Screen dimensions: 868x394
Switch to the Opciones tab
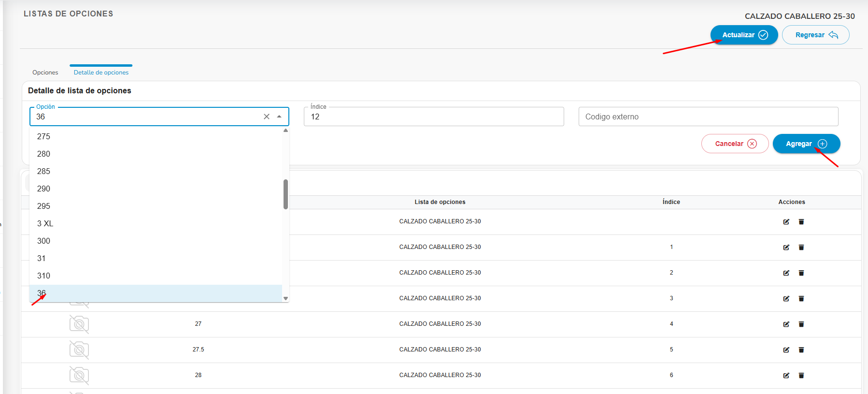click(45, 73)
